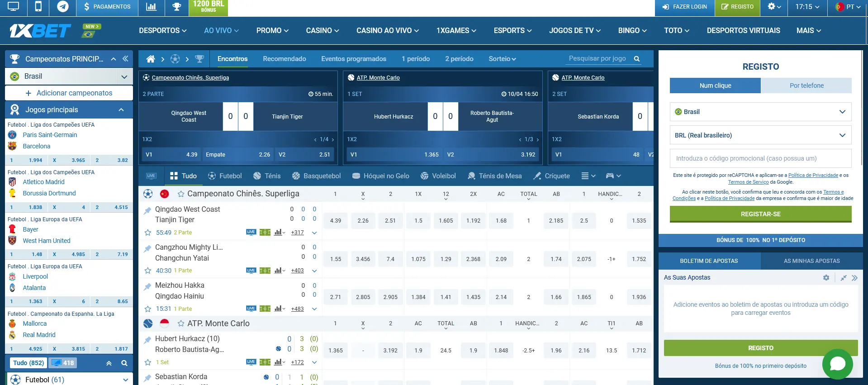Click PAGAMENTOS button
The height and width of the screenshot is (385, 868).
pos(107,7)
